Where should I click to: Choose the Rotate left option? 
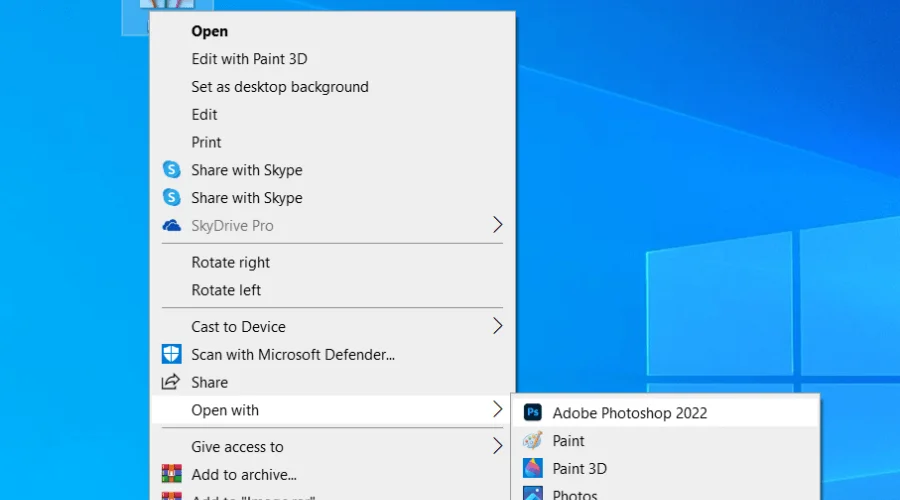[333, 290]
